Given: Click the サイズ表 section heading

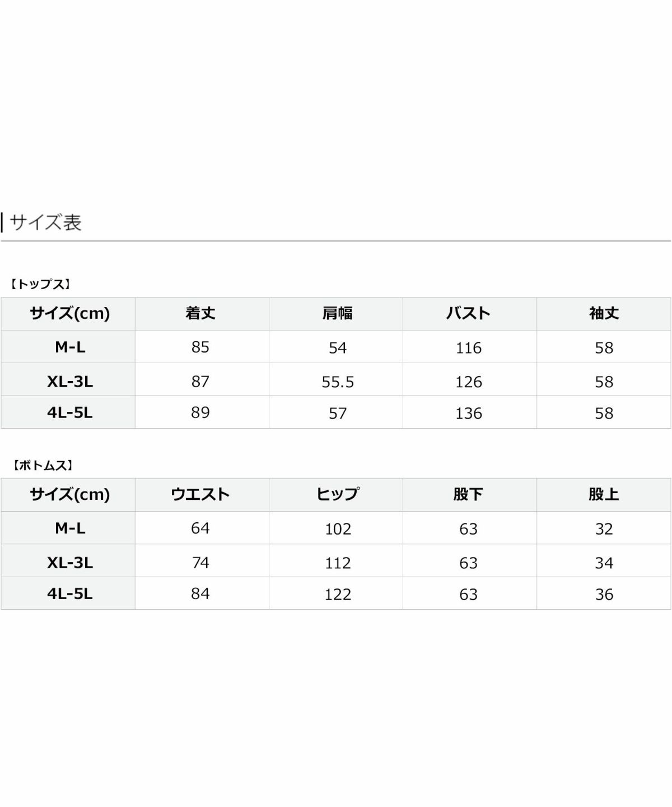Looking at the screenshot, I should tap(45, 222).
